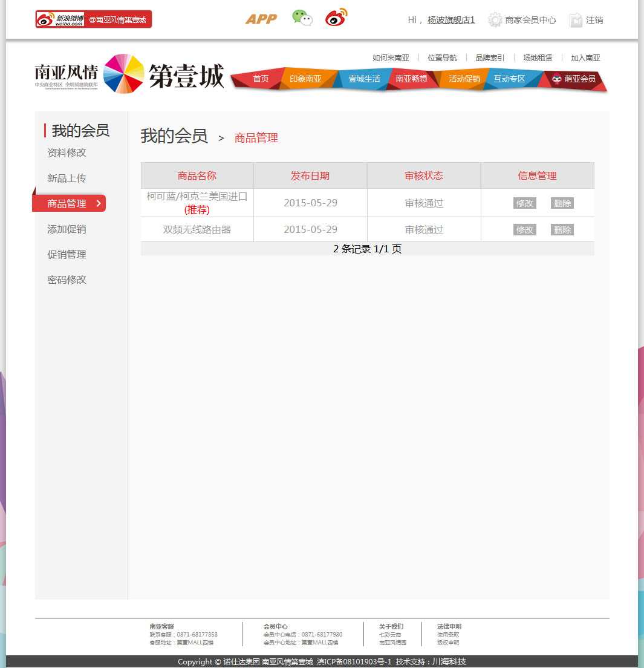Viewport: 644px width, 668px height.
Task: Click pagination text 2 条记录 1/1 页
Action: click(367, 249)
